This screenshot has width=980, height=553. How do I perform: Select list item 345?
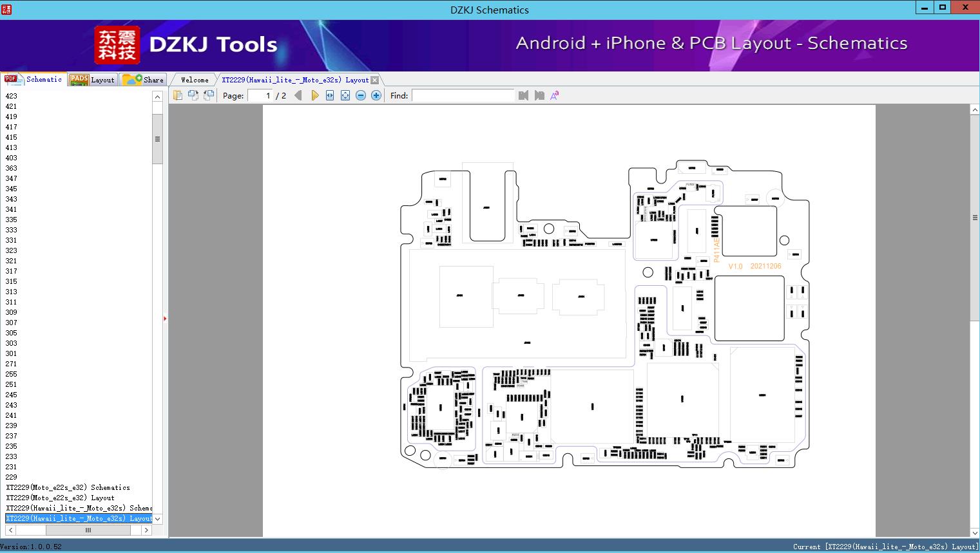[x=12, y=189]
